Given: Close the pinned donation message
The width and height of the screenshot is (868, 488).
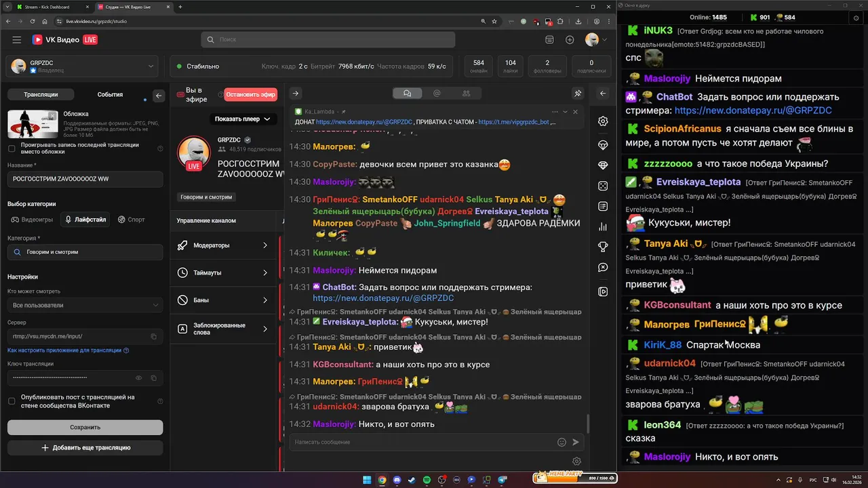Looking at the screenshot, I should tap(575, 112).
